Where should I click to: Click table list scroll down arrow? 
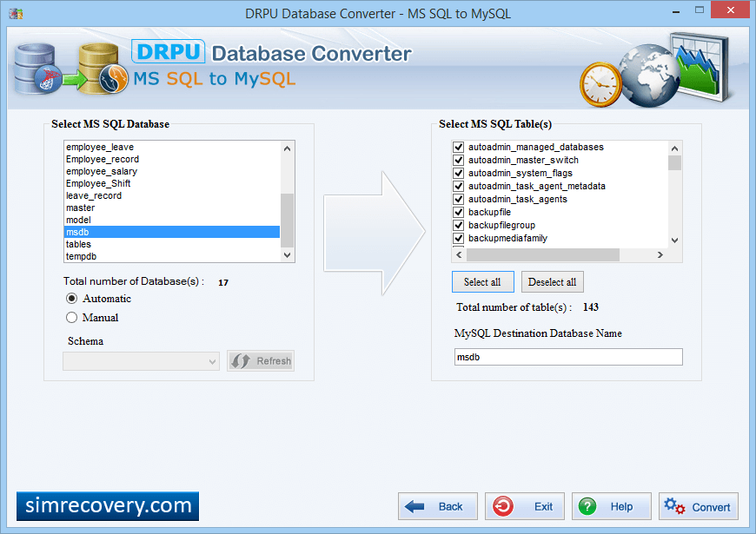click(674, 240)
